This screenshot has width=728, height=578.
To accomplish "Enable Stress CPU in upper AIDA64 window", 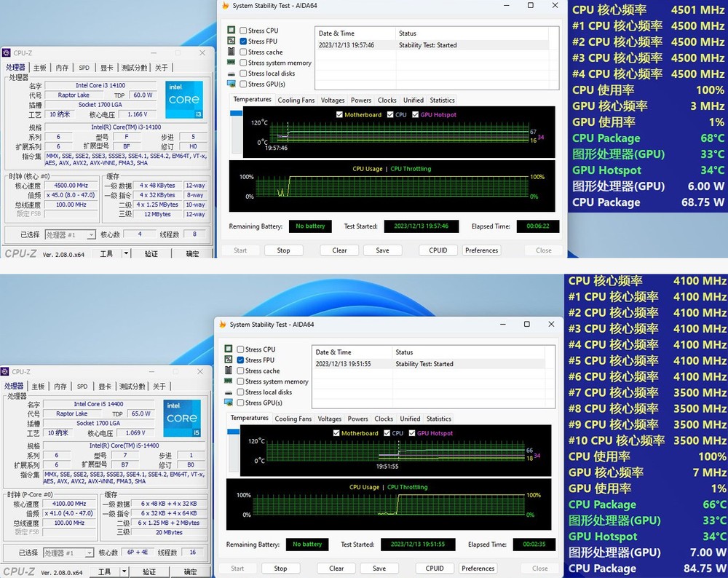I will pyautogui.click(x=243, y=31).
